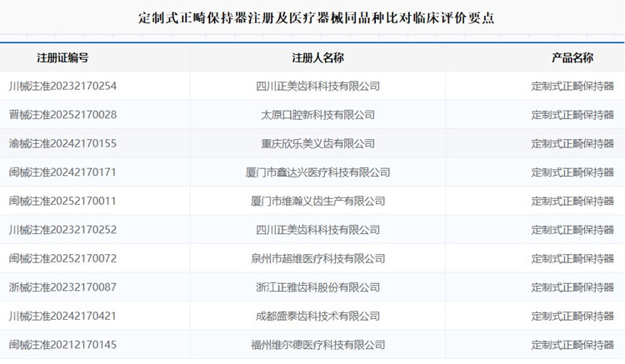Select registration number 川械注准20232170252
The width and height of the screenshot is (625, 364).
click(x=62, y=230)
